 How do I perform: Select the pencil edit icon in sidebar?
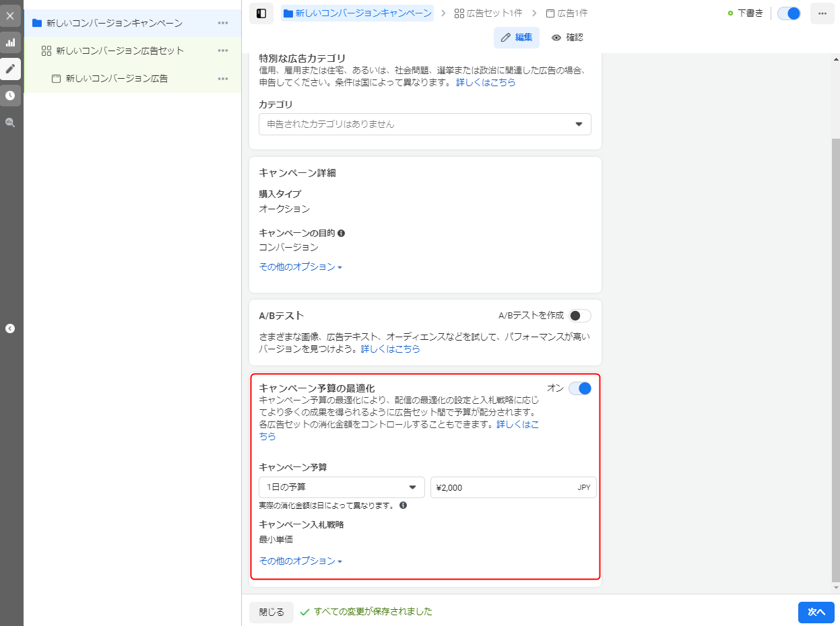coord(10,69)
